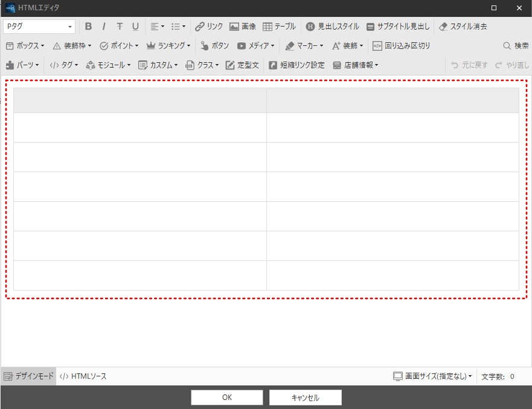Insert an image using 画像 icon
532x409 pixels.
(243, 27)
